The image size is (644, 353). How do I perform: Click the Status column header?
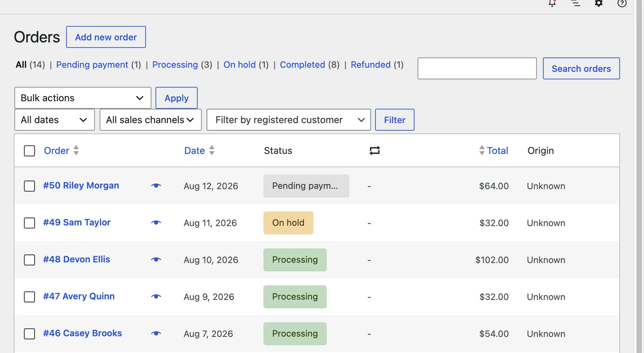coord(278,151)
